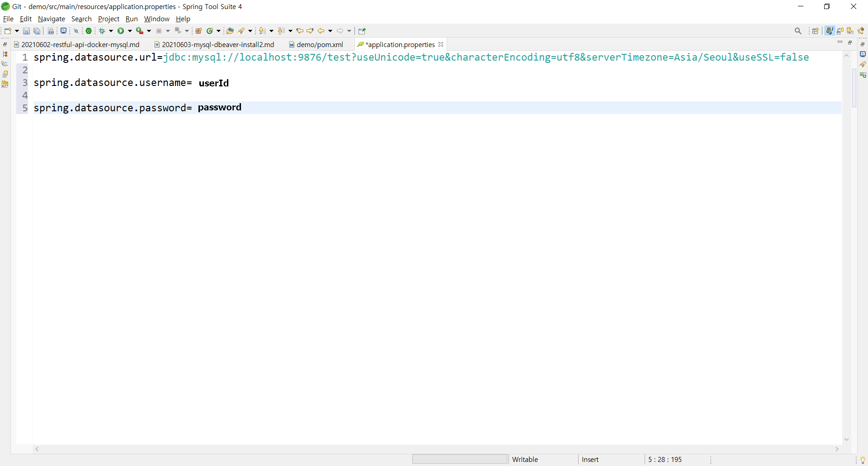
Task: Click the New Java Package icon
Action: click(198, 31)
